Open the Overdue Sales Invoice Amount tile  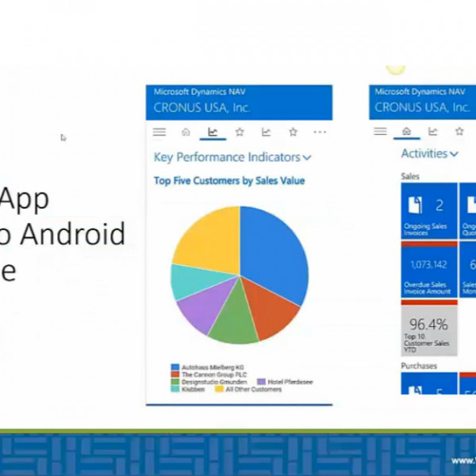(x=429, y=270)
